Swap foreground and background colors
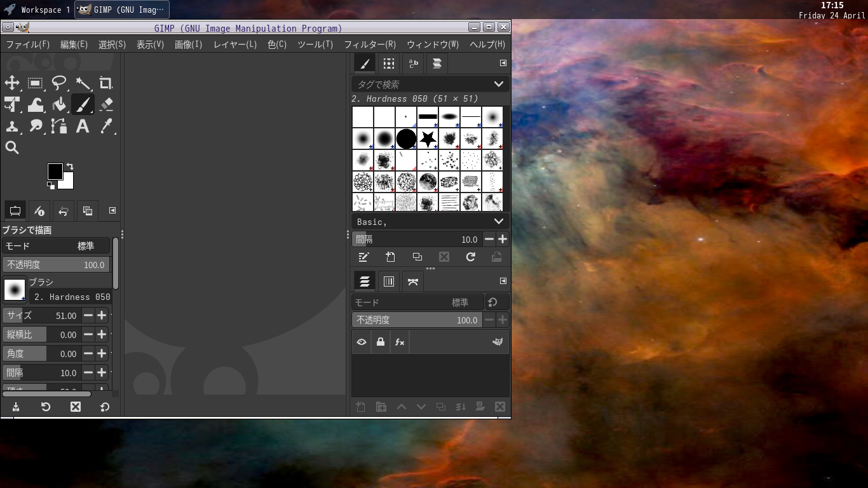Viewport: 868px width, 488px height. [x=69, y=166]
